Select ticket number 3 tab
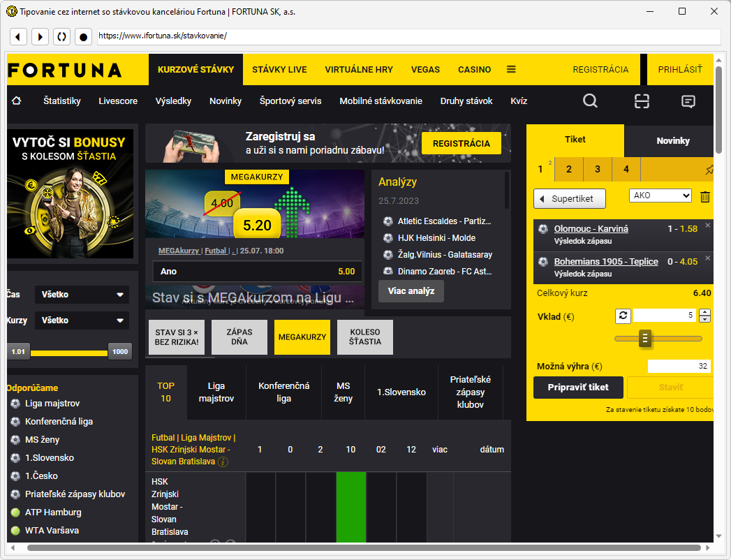 (x=597, y=169)
